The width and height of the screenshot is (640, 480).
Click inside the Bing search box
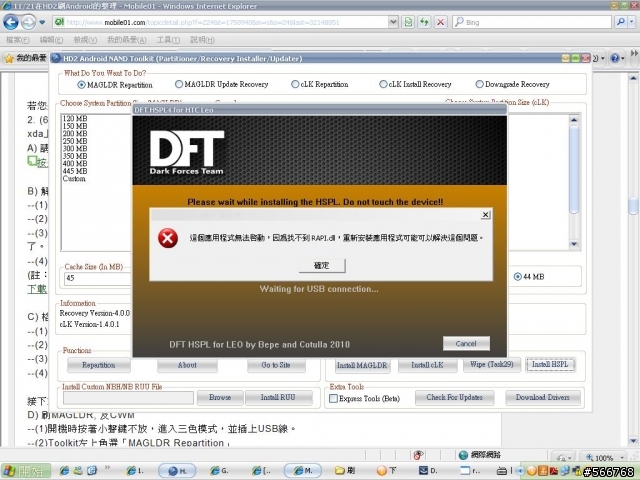pos(532,22)
